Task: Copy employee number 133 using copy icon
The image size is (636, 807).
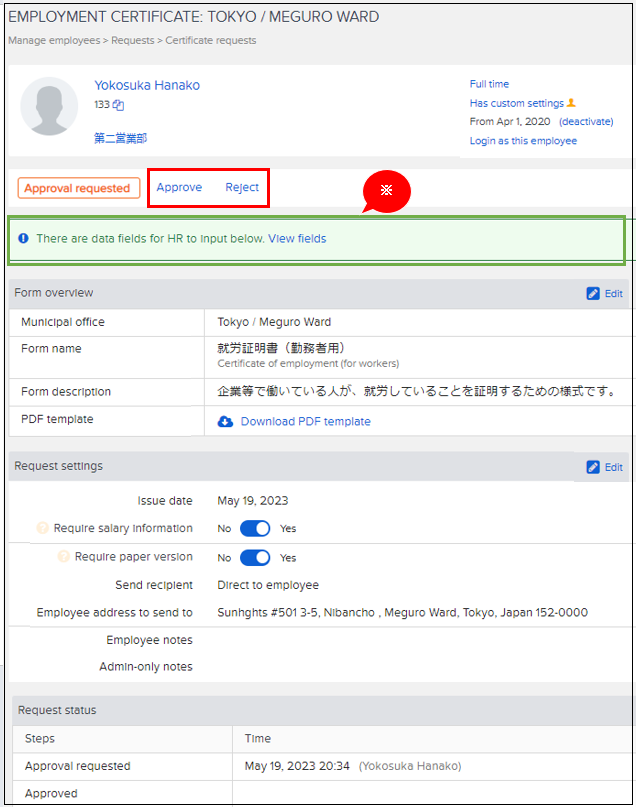Action: [118, 105]
